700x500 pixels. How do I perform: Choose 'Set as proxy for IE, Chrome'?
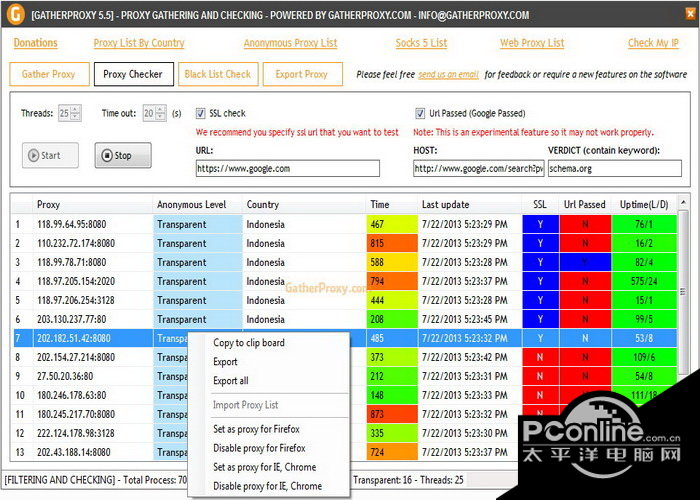[265, 467]
